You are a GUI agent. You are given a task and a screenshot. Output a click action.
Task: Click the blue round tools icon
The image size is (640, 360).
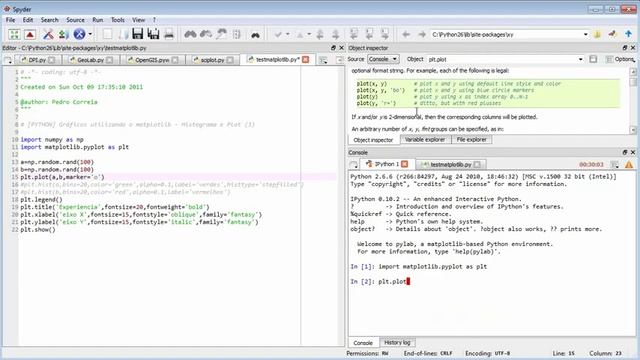79,34
